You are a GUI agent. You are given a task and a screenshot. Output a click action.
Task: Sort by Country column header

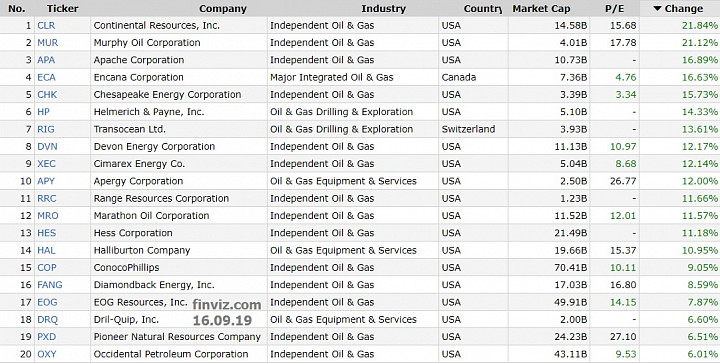(x=482, y=9)
